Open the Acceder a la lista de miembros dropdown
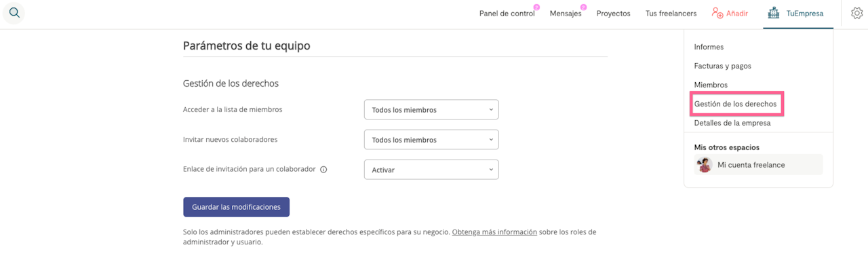 click(431, 109)
